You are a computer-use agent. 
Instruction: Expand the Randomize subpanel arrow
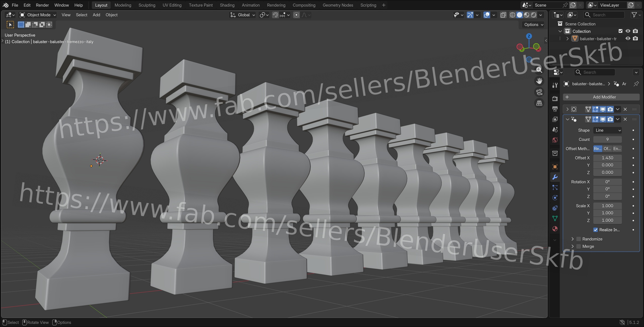[573, 239]
